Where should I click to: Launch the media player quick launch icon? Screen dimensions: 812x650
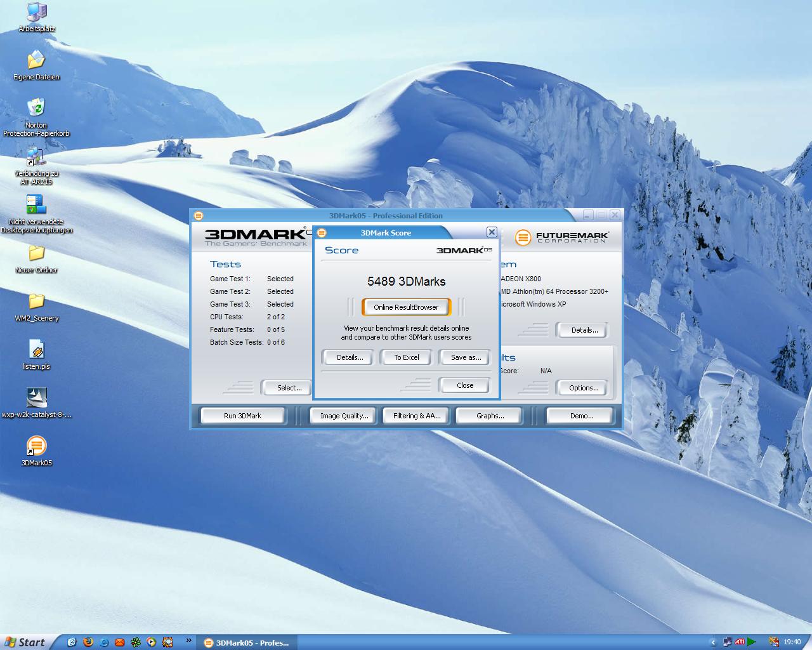coord(151,642)
